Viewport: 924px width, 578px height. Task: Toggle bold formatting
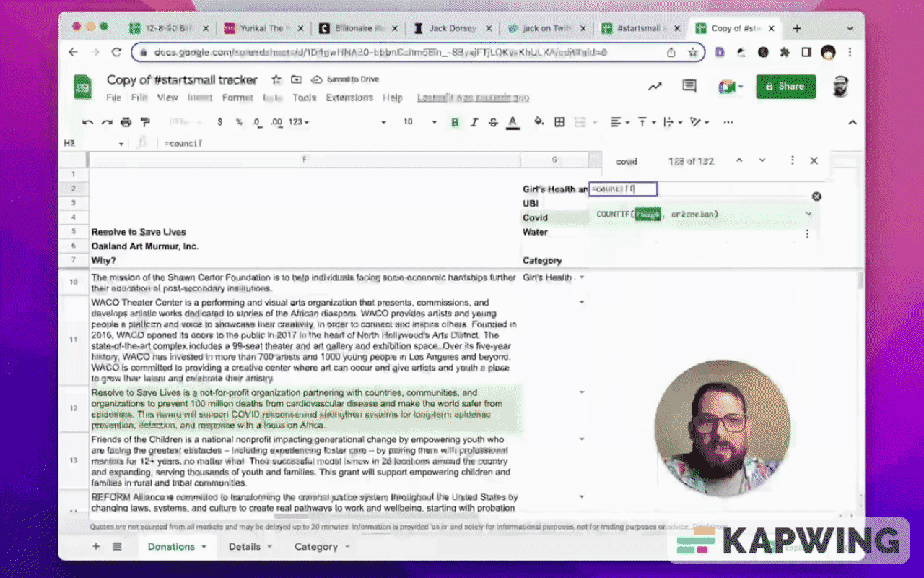point(455,122)
